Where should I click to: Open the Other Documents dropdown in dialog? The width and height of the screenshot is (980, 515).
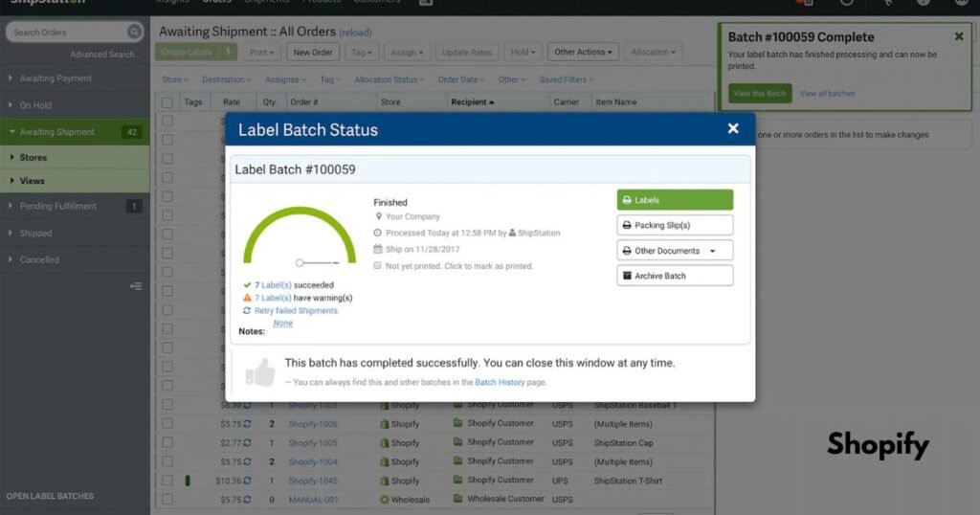(675, 251)
